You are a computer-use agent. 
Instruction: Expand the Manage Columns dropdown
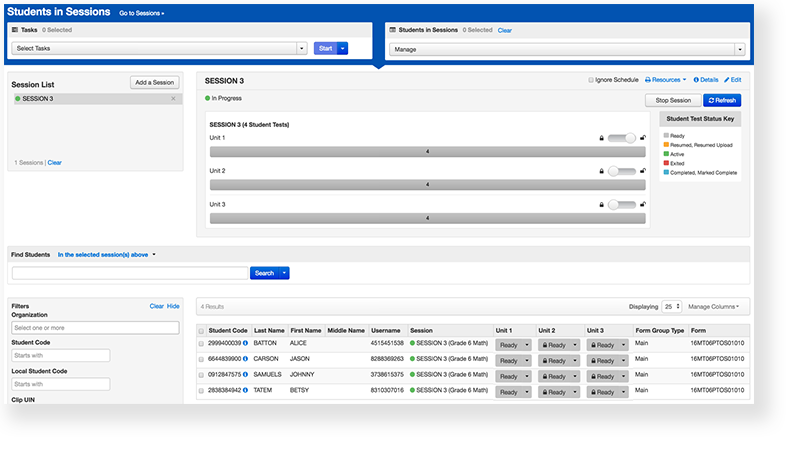pos(714,306)
